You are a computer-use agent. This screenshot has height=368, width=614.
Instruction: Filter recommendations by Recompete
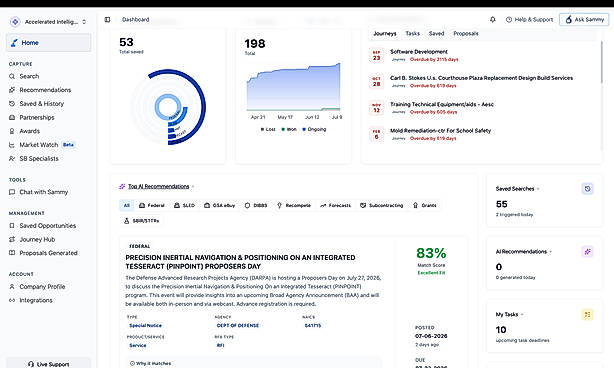coord(294,205)
